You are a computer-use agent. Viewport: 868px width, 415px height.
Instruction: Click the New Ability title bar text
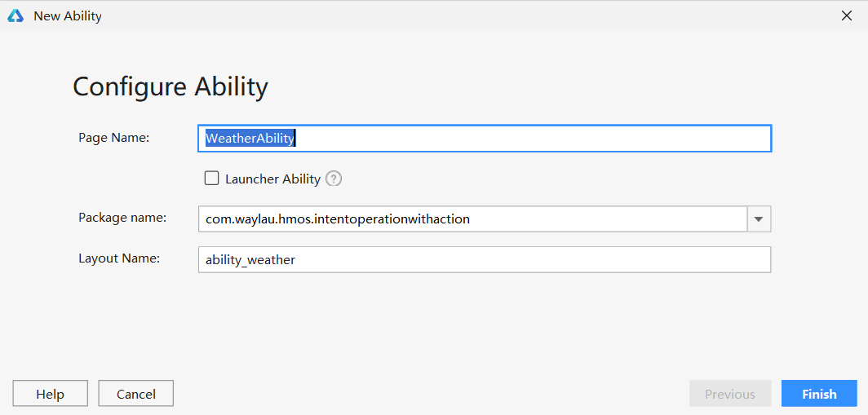tap(68, 16)
